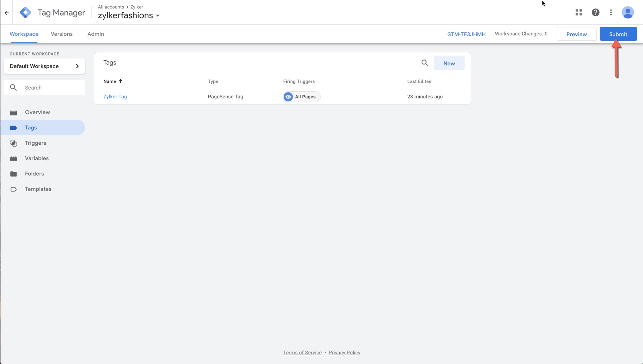This screenshot has height=364, width=643.
Task: Open the help question mark icon
Action: 595,12
